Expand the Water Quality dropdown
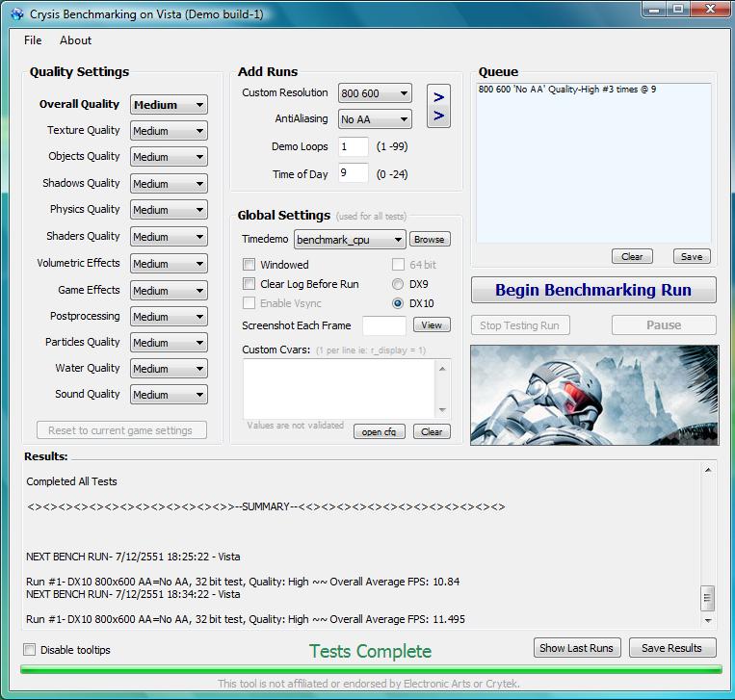Viewport: 735px width, 700px height. pos(169,369)
